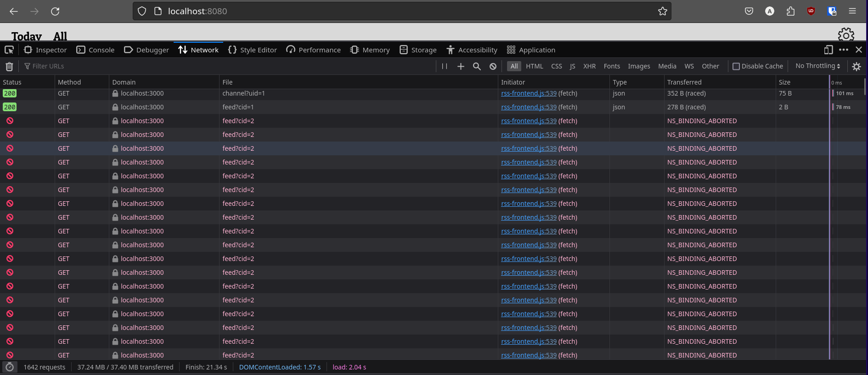Filter requests by Images type

[x=639, y=66]
